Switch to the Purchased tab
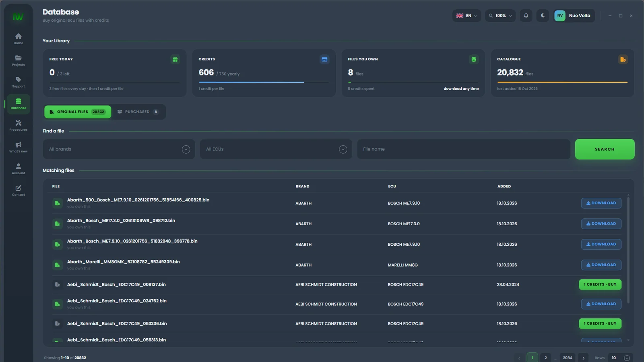The width and height of the screenshot is (644, 362). (138, 112)
